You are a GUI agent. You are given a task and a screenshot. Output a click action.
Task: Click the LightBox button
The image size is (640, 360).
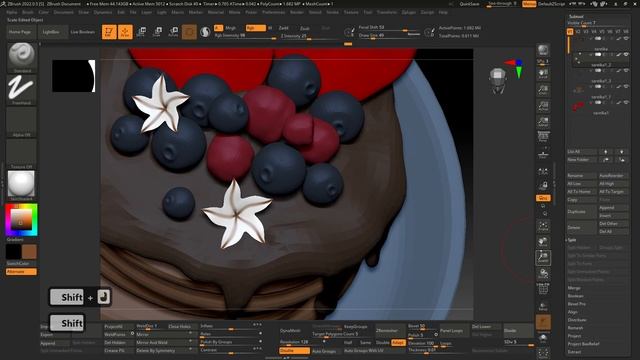click(x=51, y=32)
